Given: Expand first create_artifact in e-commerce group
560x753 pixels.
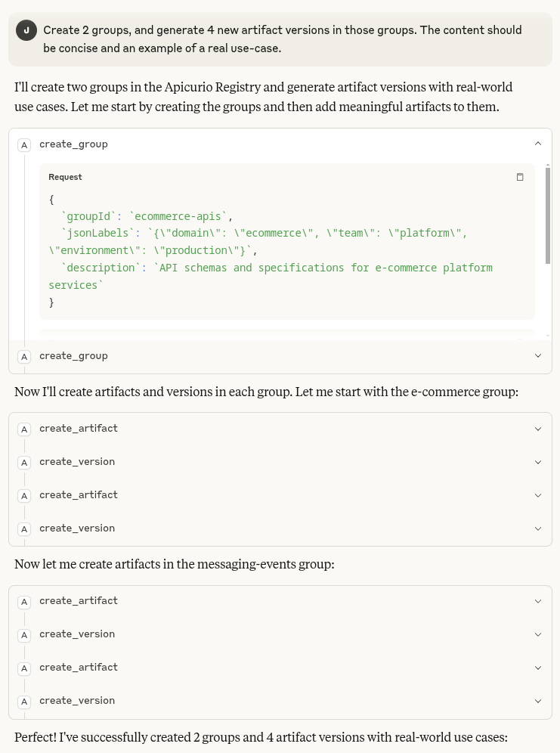Looking at the screenshot, I should tap(538, 429).
